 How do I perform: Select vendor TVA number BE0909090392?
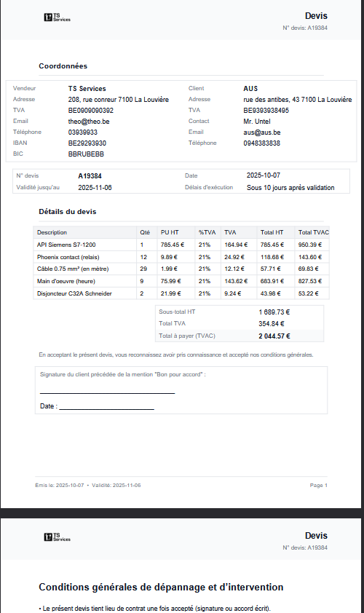coord(91,111)
